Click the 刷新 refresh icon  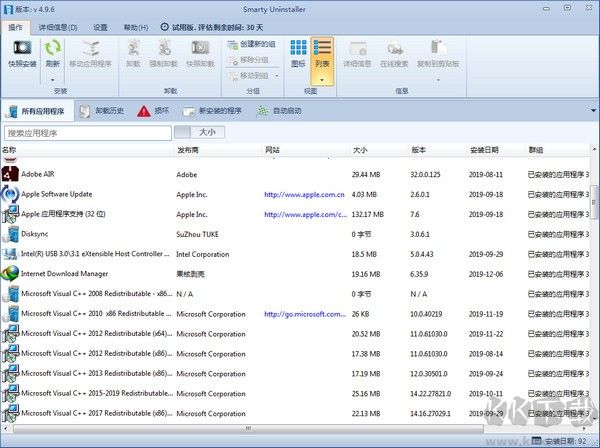click(52, 47)
